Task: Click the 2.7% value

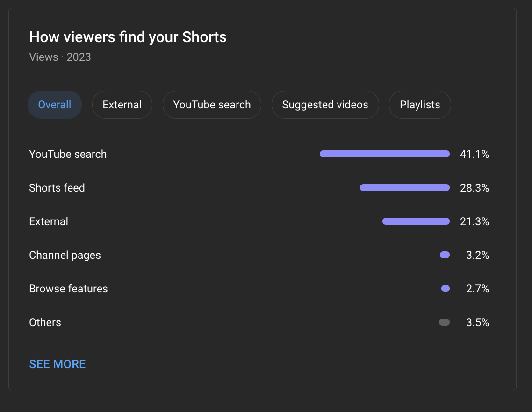Action: 477,289
